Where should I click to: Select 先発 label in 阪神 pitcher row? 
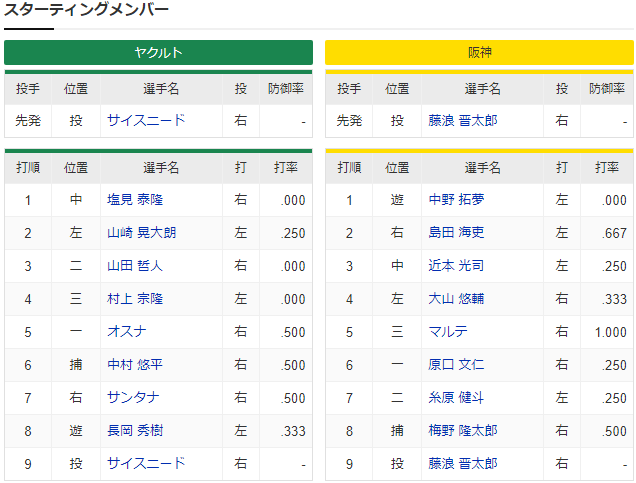click(x=349, y=120)
